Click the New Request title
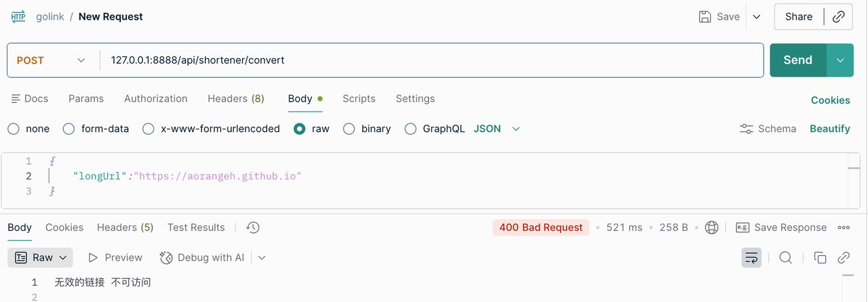Viewport: 868px width, 302px height. [111, 16]
